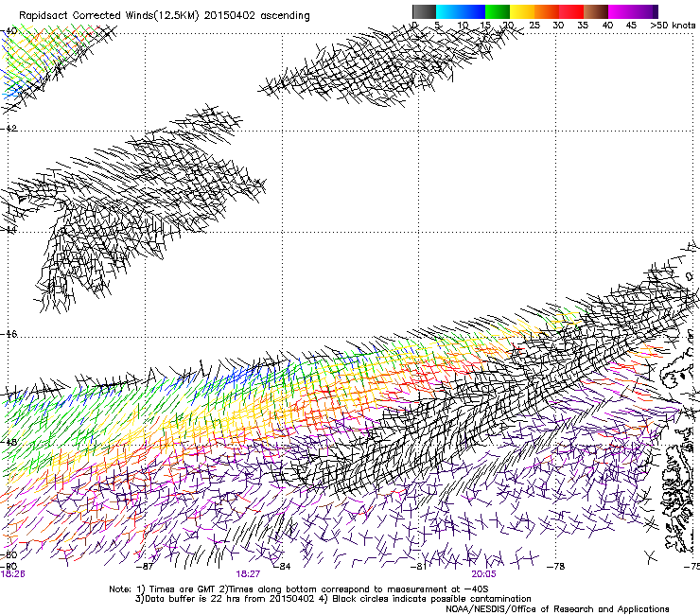Click the '25' legend scale label

coord(534,26)
